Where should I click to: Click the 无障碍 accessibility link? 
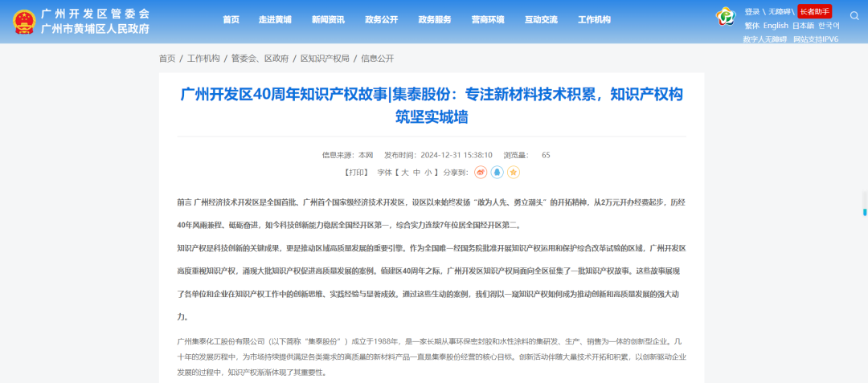click(x=780, y=11)
